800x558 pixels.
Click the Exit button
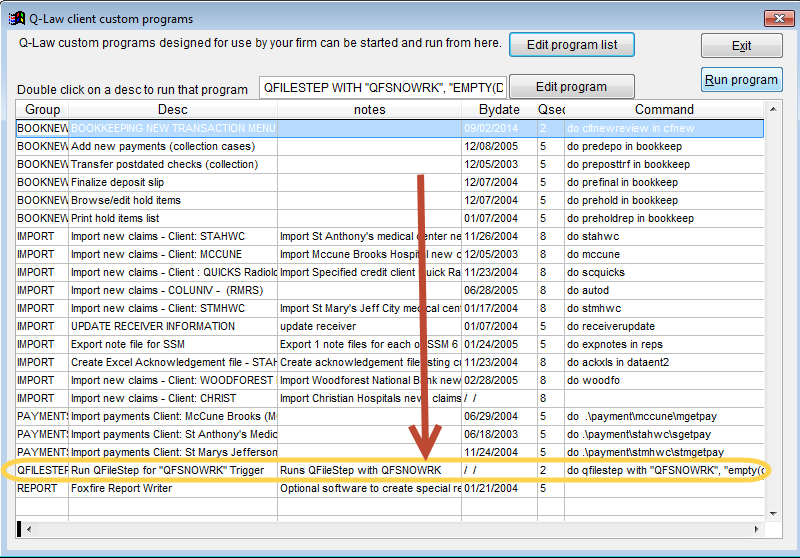point(741,46)
